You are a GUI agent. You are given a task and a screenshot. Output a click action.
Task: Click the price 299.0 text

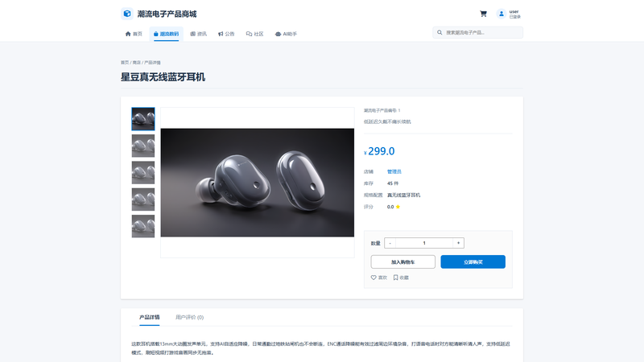pos(381,151)
